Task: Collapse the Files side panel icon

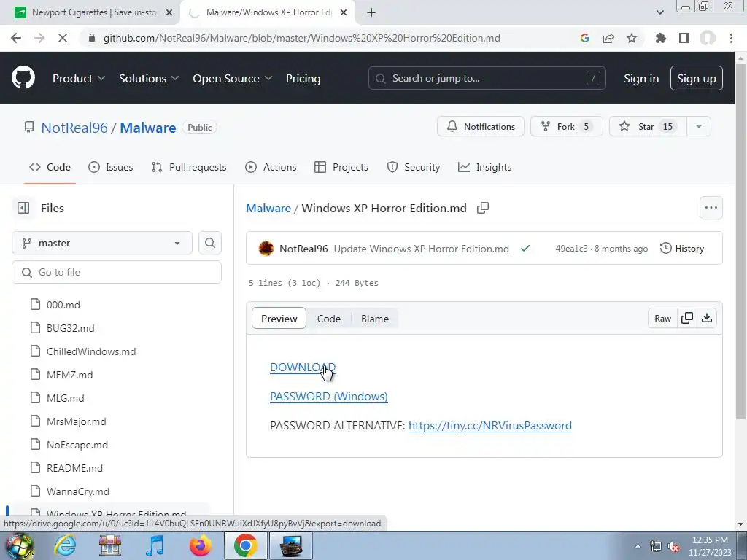Action: tap(23, 208)
